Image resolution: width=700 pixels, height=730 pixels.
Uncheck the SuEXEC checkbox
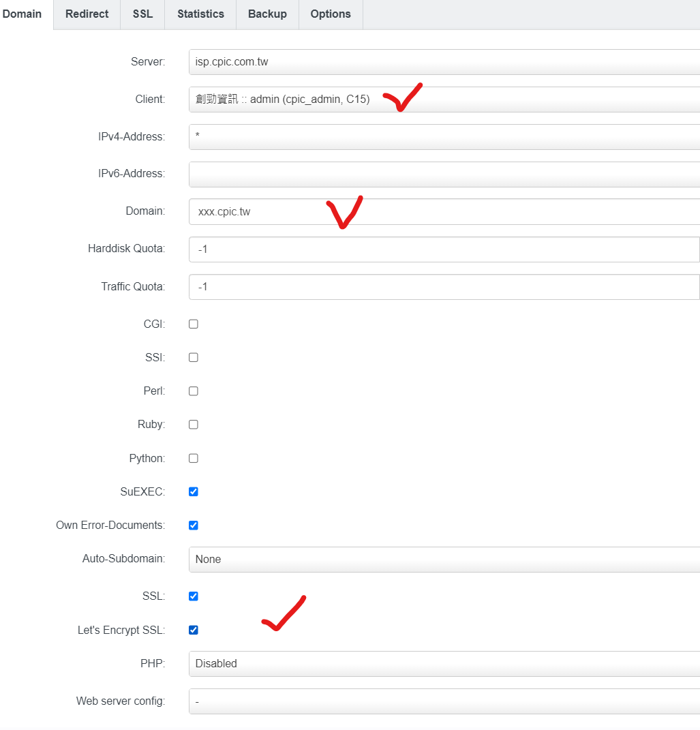coord(194,491)
